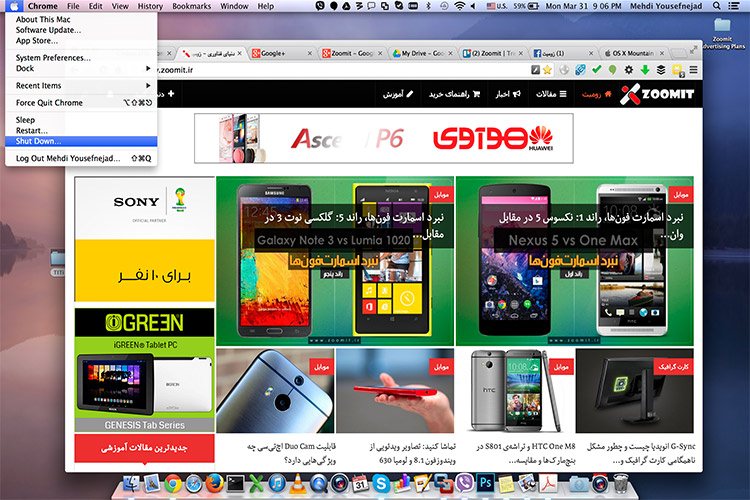Screen dimensions: 750x500
Task: Launch Photoshop from the Dock
Action: [485, 483]
